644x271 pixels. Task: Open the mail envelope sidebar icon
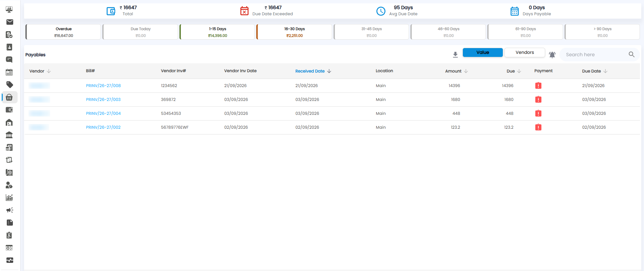(x=9, y=22)
